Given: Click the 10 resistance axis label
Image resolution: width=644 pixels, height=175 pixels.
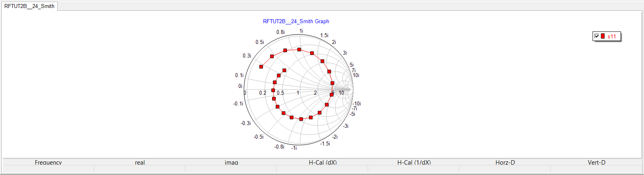Looking at the screenshot, I should [x=341, y=93].
